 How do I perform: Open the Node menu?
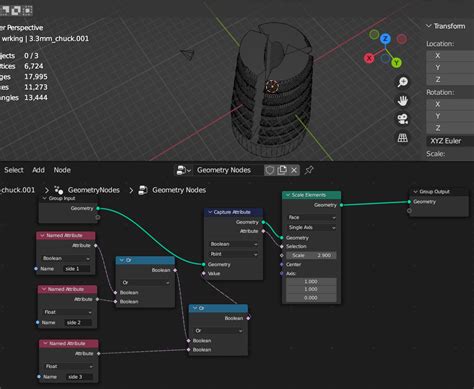click(62, 170)
